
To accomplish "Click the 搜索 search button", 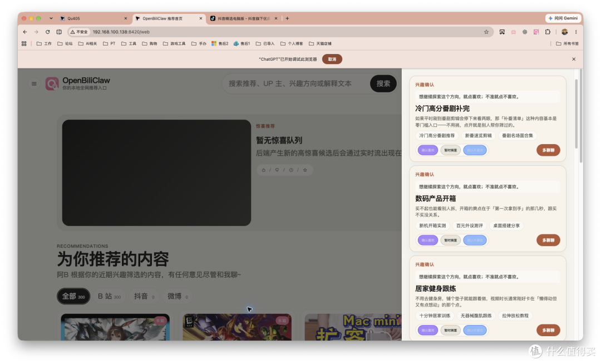I will 383,83.
